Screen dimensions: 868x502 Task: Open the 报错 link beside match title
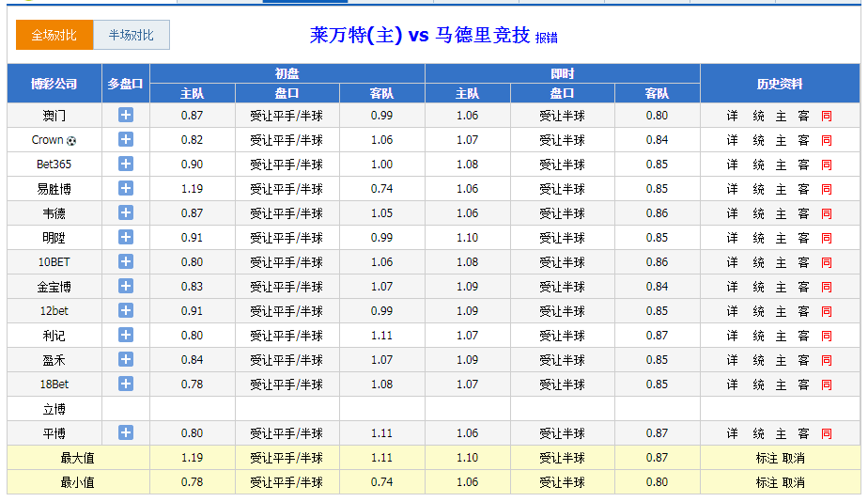coord(547,38)
